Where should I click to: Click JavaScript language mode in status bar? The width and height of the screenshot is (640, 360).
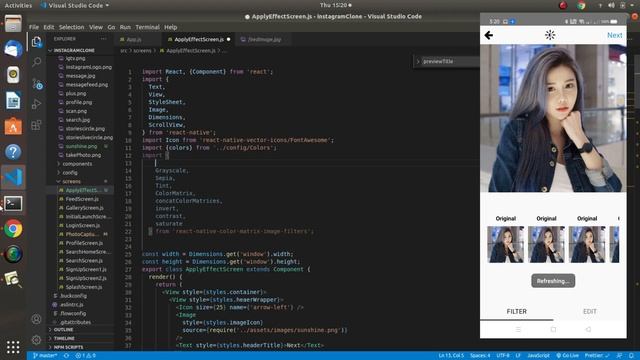538,356
